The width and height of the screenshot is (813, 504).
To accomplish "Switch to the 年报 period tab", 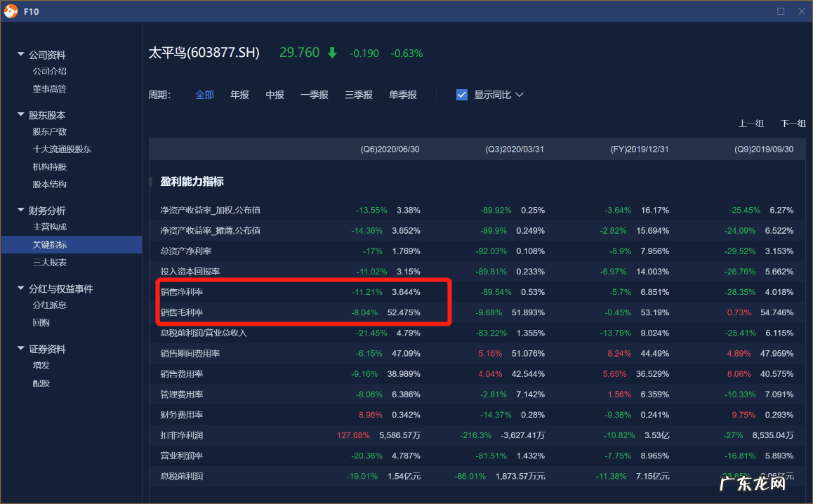I will [x=239, y=95].
